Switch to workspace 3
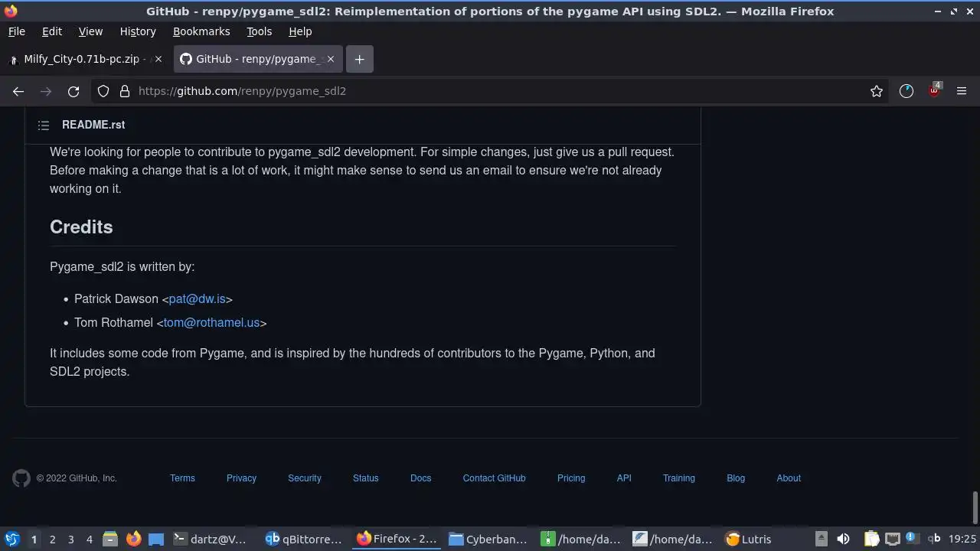980x551 pixels. pos(70,539)
